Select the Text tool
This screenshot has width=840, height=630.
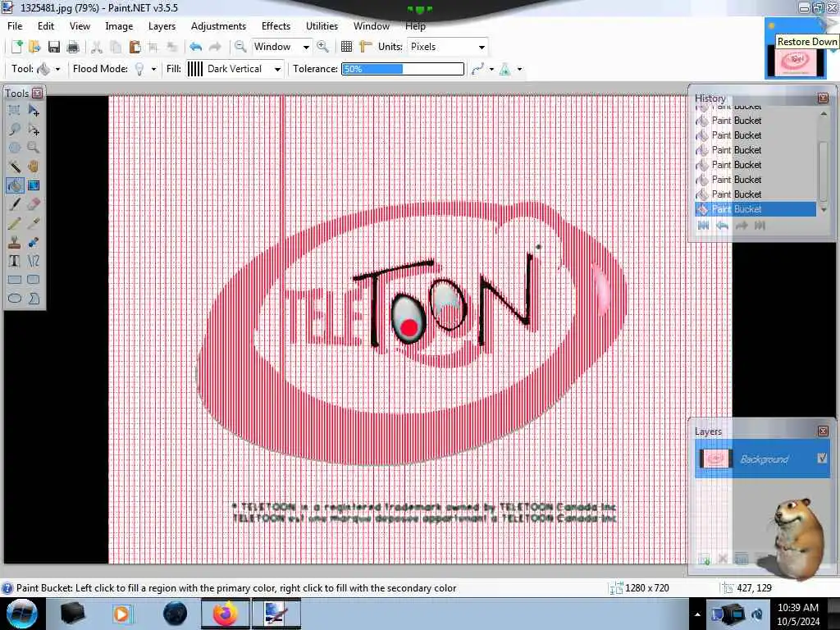pyautogui.click(x=15, y=261)
